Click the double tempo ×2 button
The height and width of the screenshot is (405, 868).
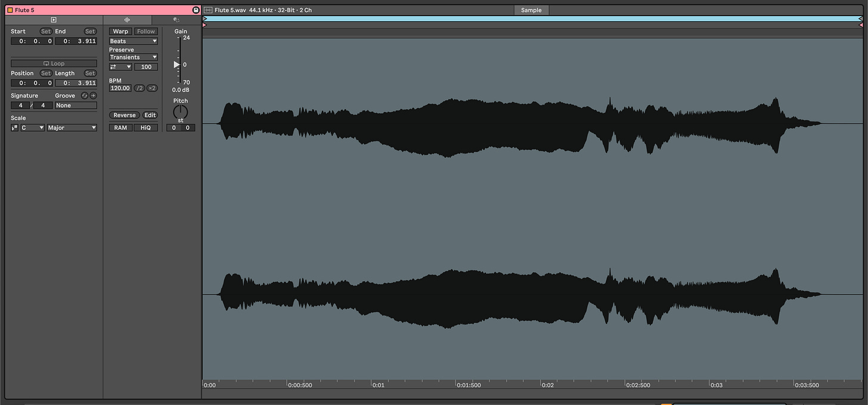pyautogui.click(x=152, y=88)
